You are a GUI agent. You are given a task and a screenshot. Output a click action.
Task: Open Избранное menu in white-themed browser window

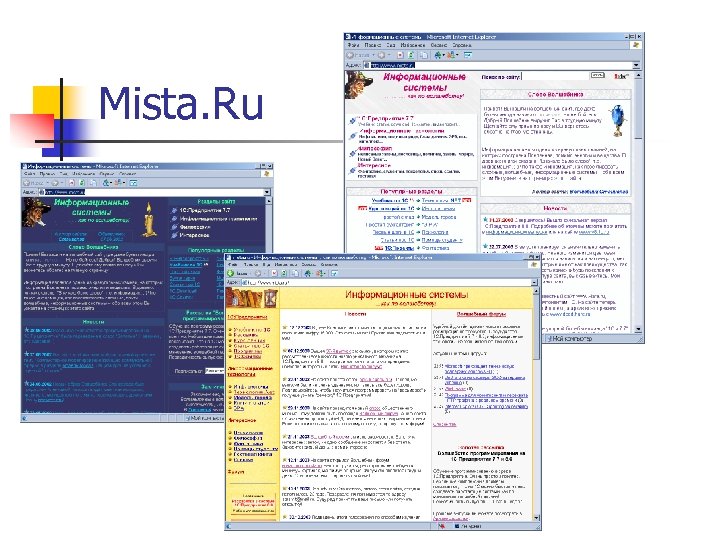pyautogui.click(x=412, y=45)
